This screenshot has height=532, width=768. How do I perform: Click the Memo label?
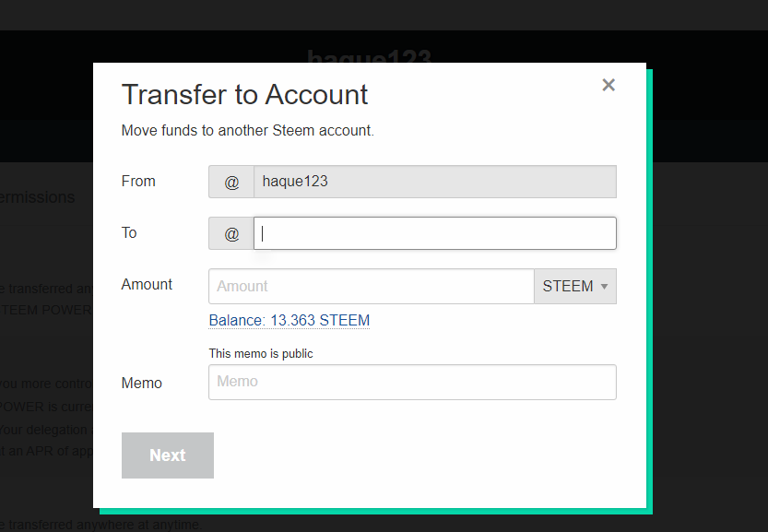click(142, 383)
